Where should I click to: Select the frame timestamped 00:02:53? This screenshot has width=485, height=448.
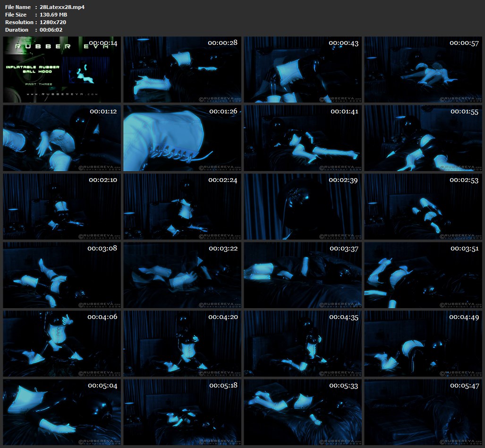[x=423, y=207]
